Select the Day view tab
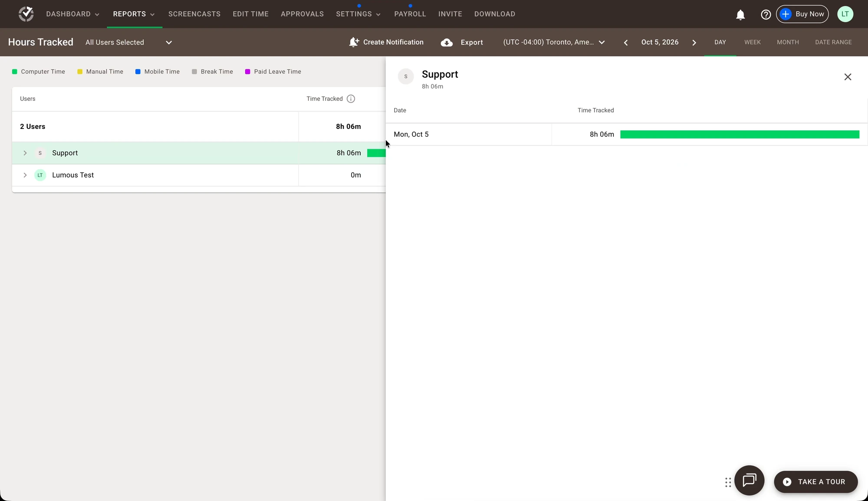 (720, 42)
